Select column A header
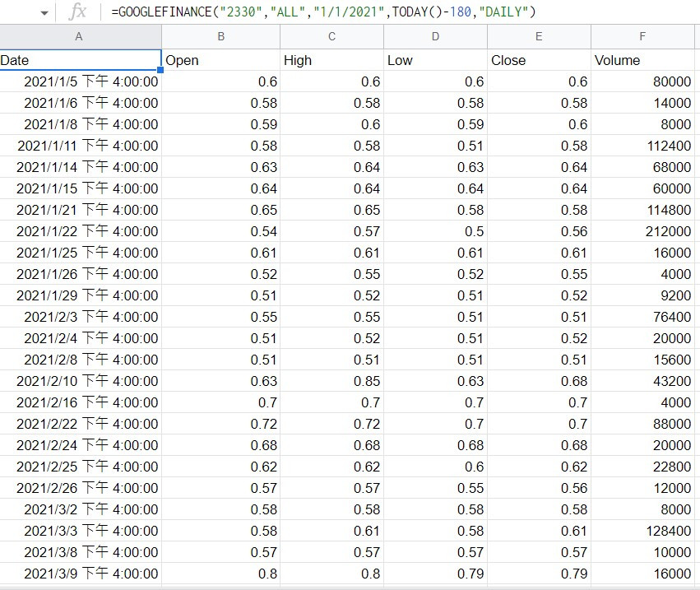Screen dimensions: 700x590 [81, 37]
